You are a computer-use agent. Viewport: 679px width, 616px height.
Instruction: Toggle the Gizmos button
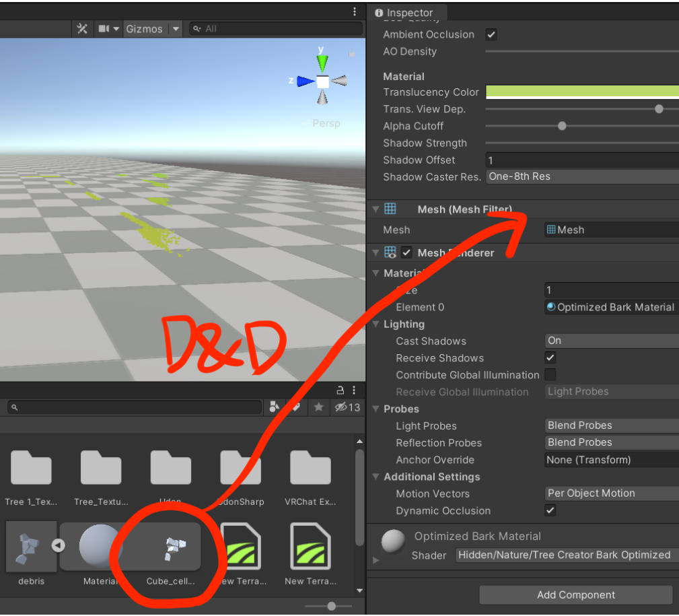point(144,29)
